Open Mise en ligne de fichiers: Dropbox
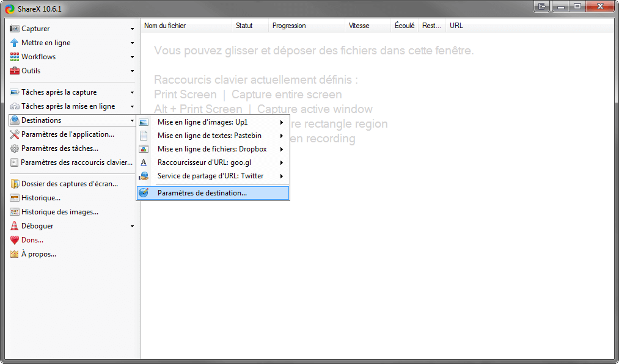The image size is (619, 364). pyautogui.click(x=213, y=149)
